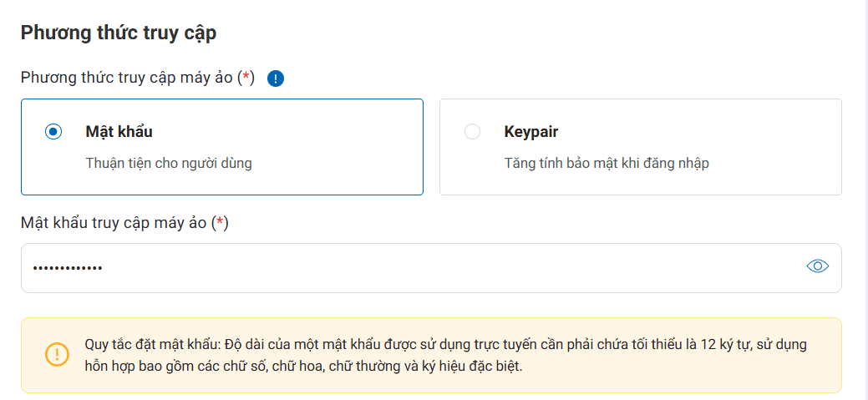This screenshot has width=868, height=400.
Task: Click the "Mật khẩu truy cập máy ảo" label
Action: [x=114, y=223]
